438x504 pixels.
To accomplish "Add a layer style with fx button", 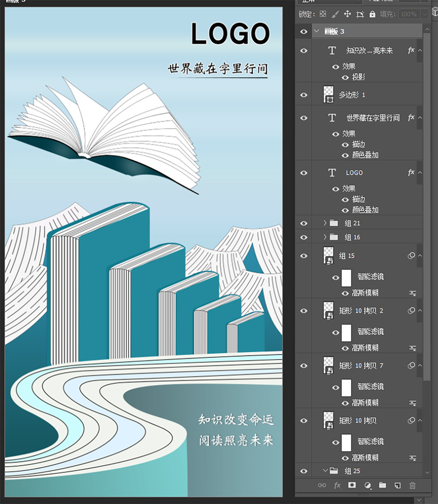I will (337, 486).
